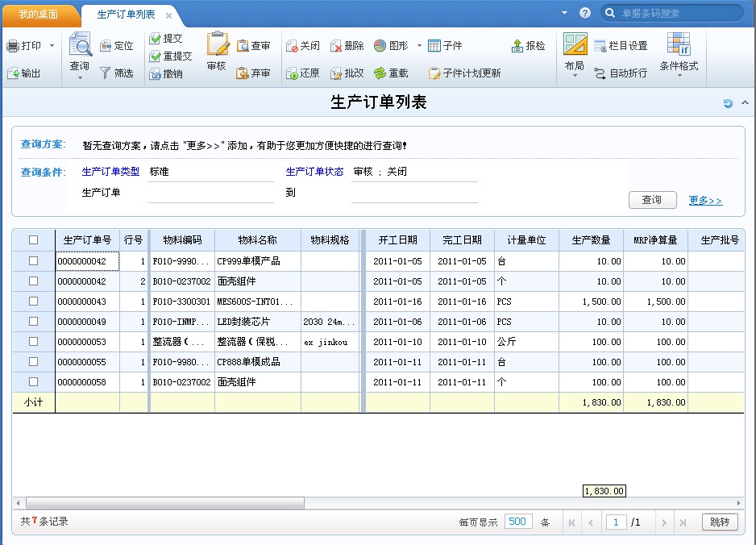Select cell 0000000042 in row 1
Image resolution: width=756 pixels, height=545 pixels.
(x=87, y=261)
